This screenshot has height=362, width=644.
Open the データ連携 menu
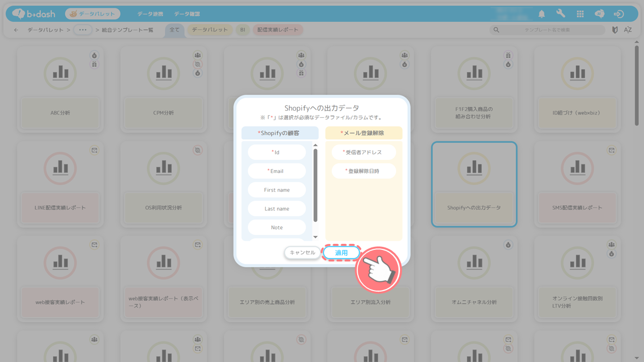click(150, 14)
